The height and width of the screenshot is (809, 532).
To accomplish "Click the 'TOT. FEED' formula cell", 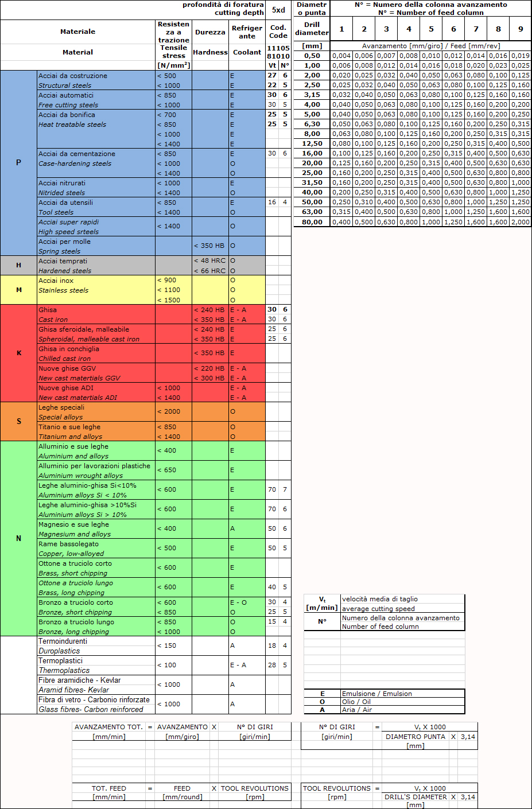I will coord(109,788).
